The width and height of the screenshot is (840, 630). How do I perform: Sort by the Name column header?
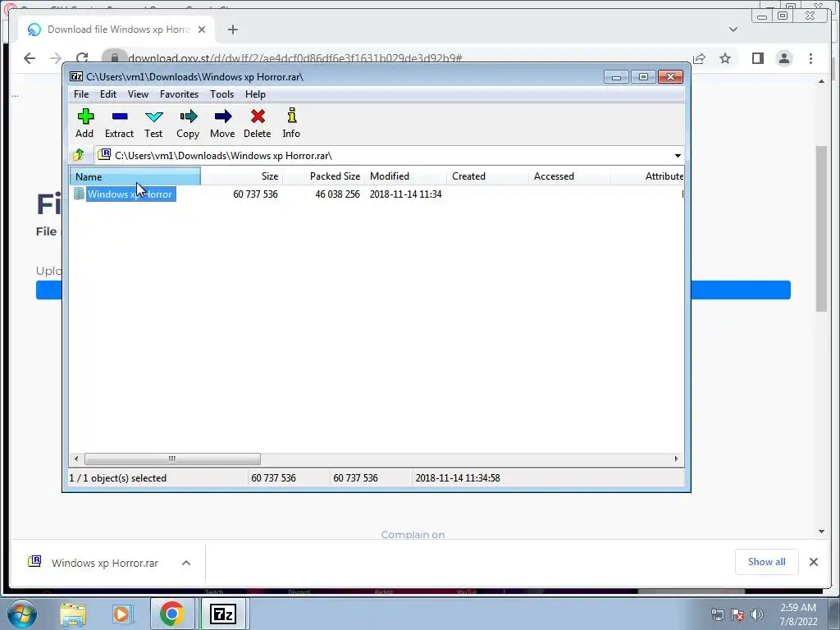[x=135, y=176]
